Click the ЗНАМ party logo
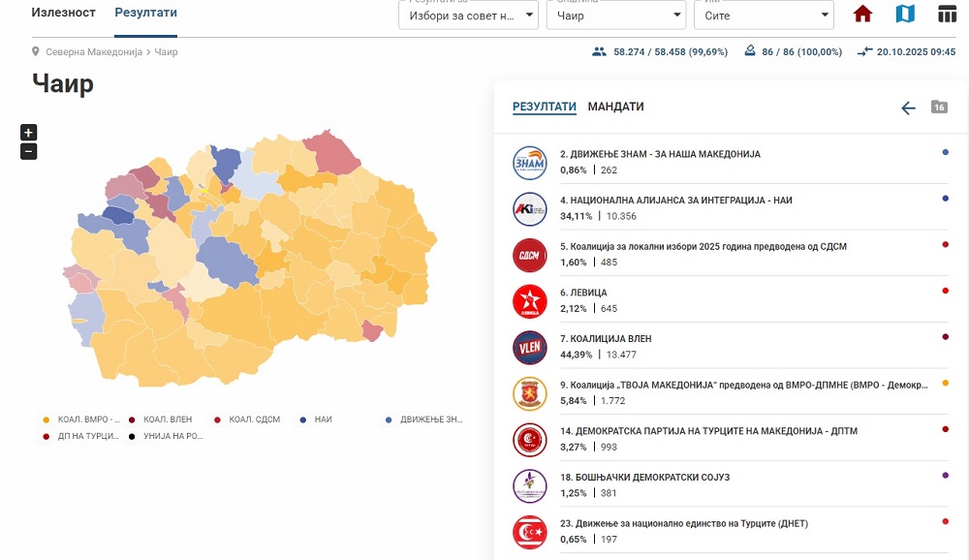Screen dimensions: 969x560 (530, 162)
